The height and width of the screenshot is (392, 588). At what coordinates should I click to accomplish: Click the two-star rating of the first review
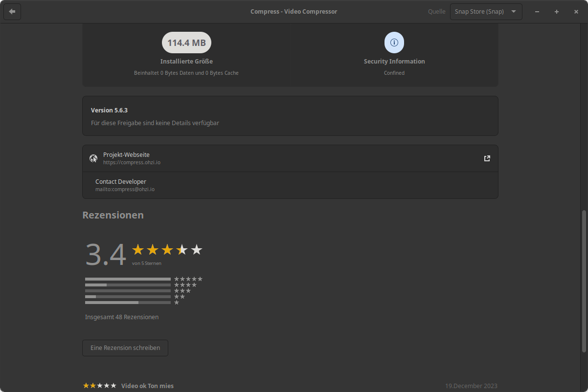point(100,386)
